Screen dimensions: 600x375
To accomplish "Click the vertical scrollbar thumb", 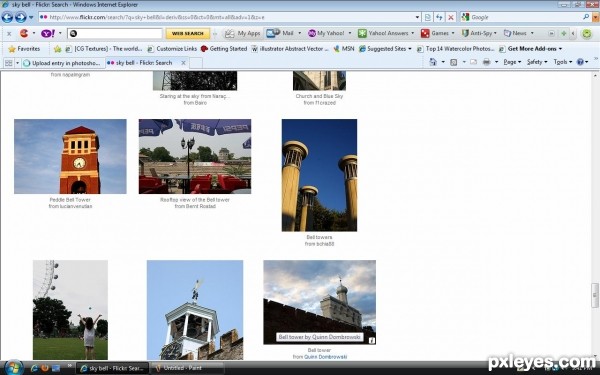I will 595,295.
